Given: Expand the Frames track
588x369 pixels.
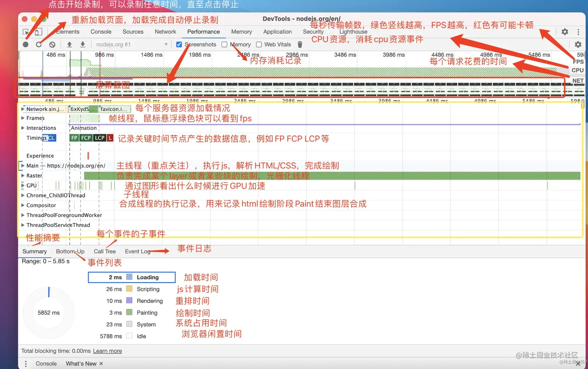Looking at the screenshot, I should 23,118.
